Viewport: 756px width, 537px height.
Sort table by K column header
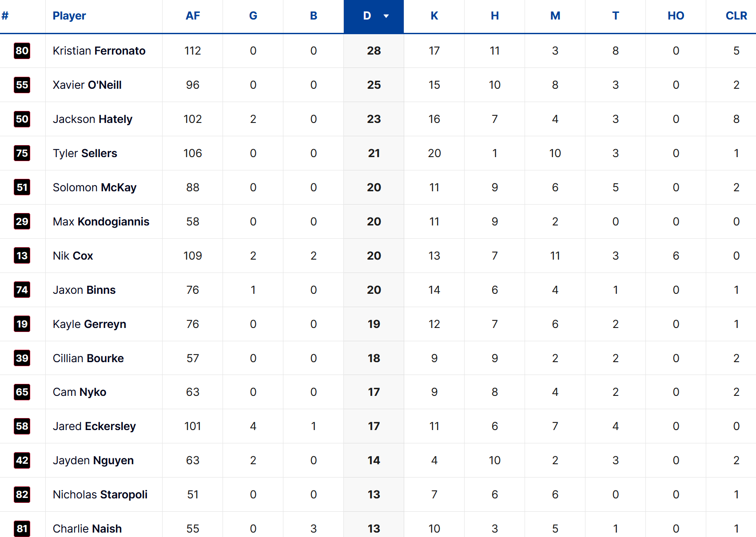click(434, 16)
